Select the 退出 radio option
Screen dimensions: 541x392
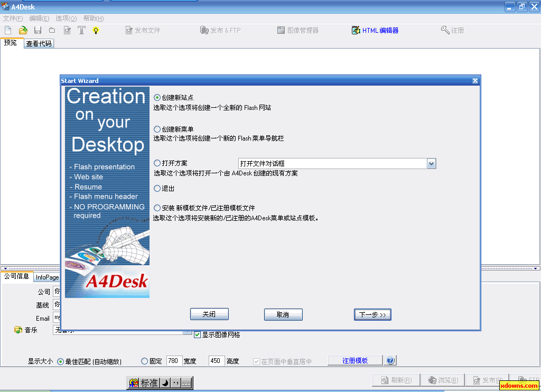pyautogui.click(x=157, y=189)
